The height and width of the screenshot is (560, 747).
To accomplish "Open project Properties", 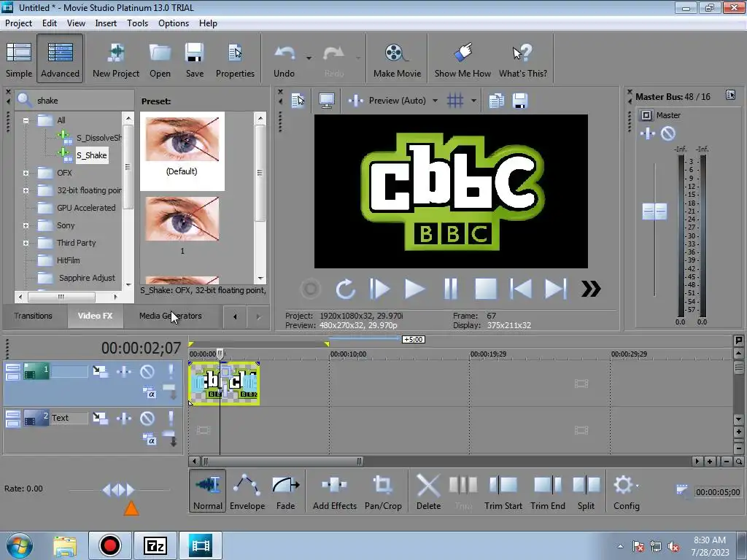I will 235,60.
